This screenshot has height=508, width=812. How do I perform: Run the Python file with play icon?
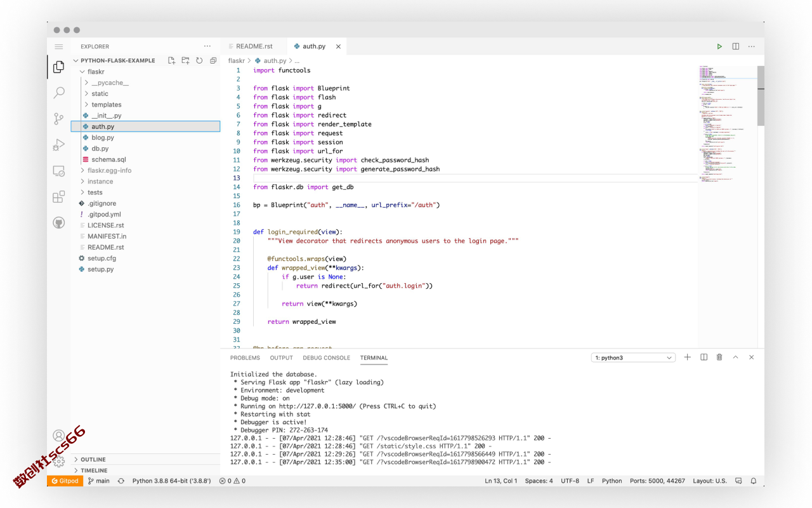[719, 46]
